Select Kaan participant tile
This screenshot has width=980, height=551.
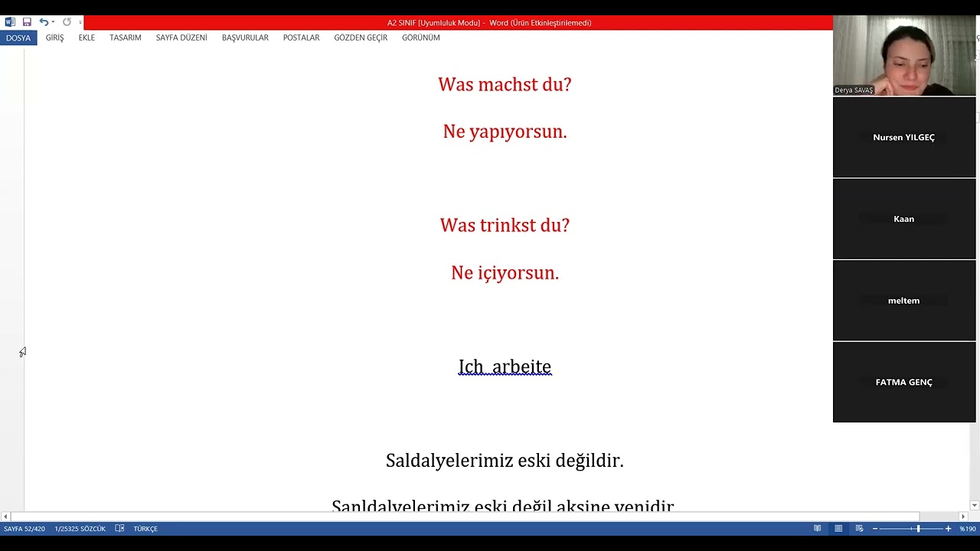[x=904, y=219]
